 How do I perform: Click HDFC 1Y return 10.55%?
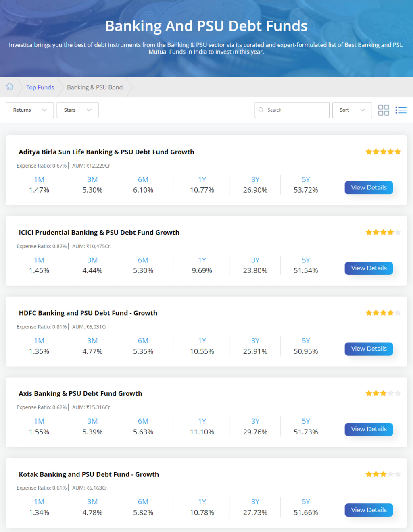click(202, 351)
